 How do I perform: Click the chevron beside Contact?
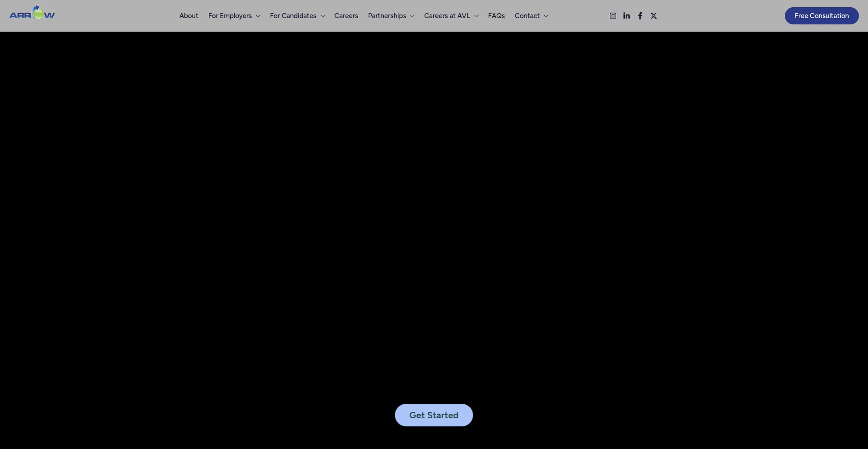[x=546, y=16]
